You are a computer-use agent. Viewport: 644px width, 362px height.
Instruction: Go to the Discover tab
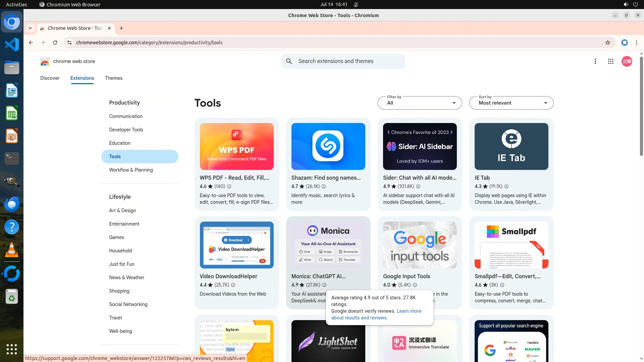(50, 78)
